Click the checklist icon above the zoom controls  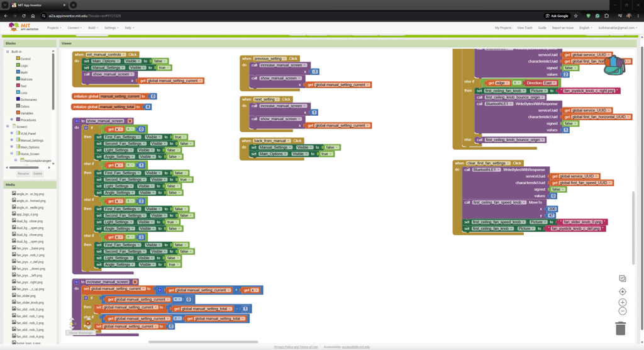623,278
